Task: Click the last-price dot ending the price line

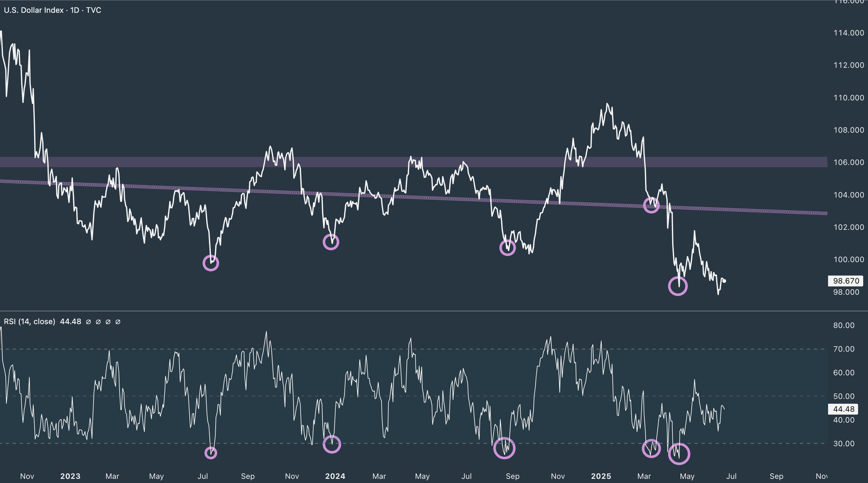Action: [725, 281]
